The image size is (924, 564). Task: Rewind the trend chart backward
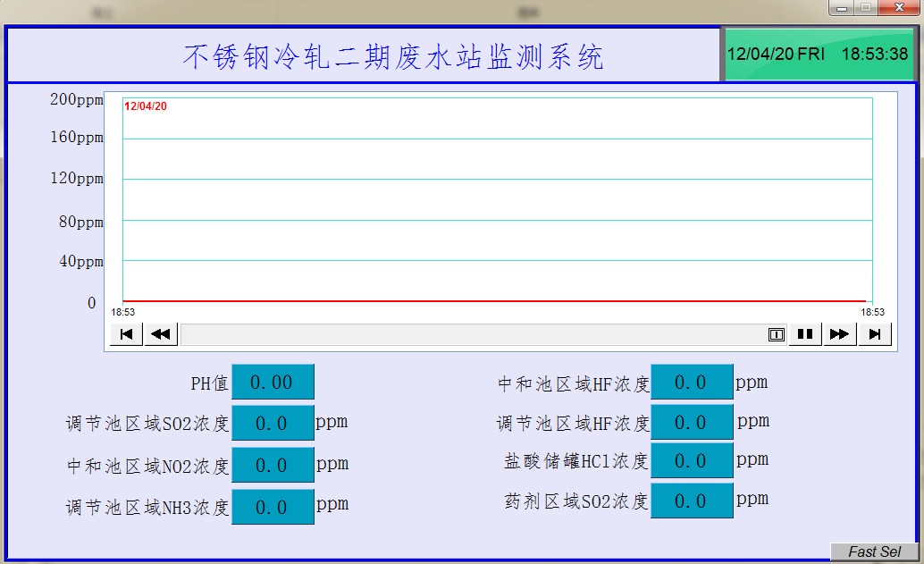(x=161, y=334)
